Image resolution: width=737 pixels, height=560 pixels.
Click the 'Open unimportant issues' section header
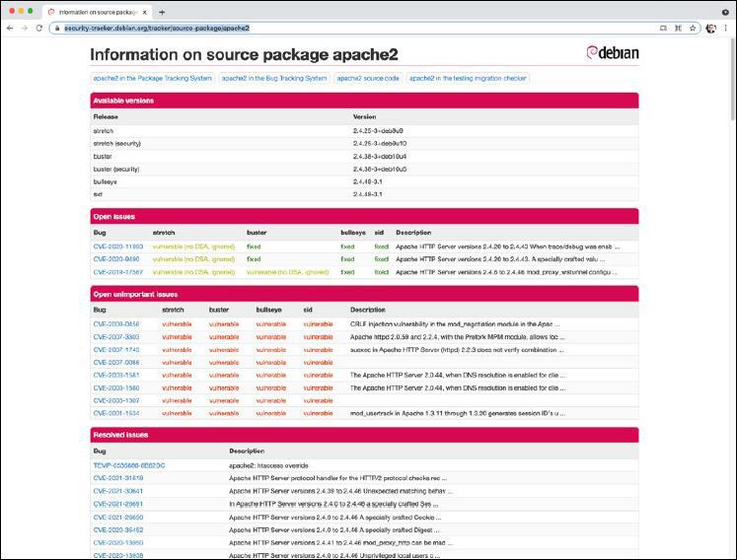pos(364,294)
